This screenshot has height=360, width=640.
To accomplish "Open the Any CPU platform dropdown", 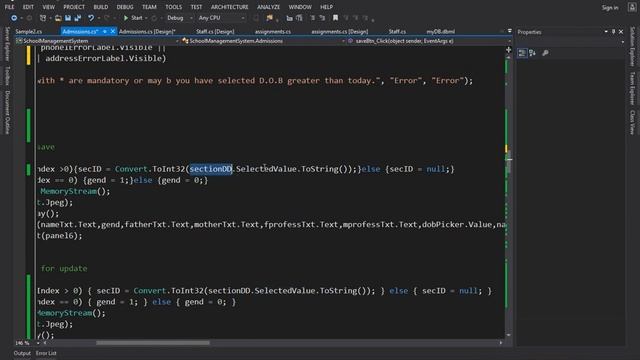I will [x=221, y=18].
